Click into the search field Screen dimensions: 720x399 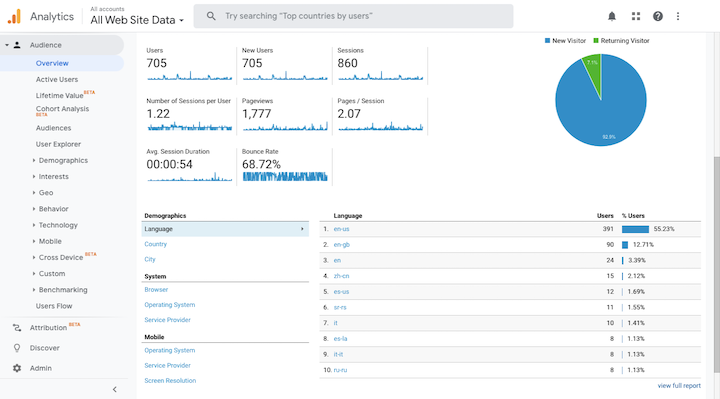[353, 16]
